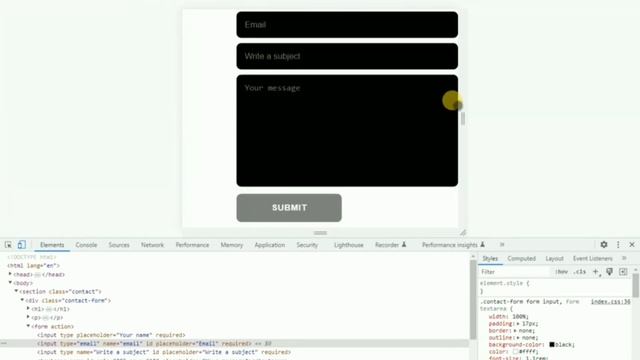Grab the Styles pane scrollbar thumb
The height and width of the screenshot is (360, 640).
pyautogui.click(x=636, y=286)
